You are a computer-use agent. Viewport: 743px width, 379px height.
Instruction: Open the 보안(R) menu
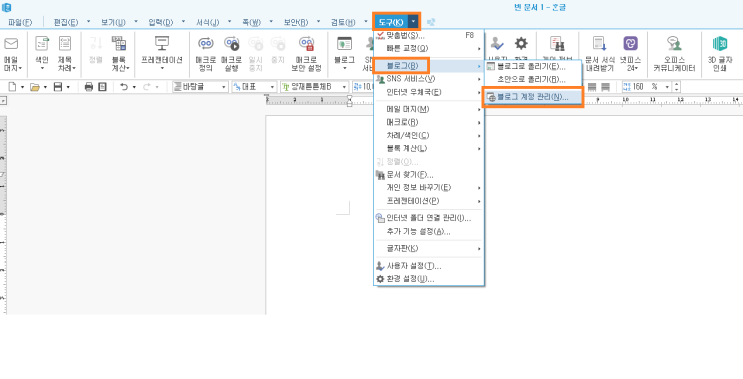coord(296,22)
